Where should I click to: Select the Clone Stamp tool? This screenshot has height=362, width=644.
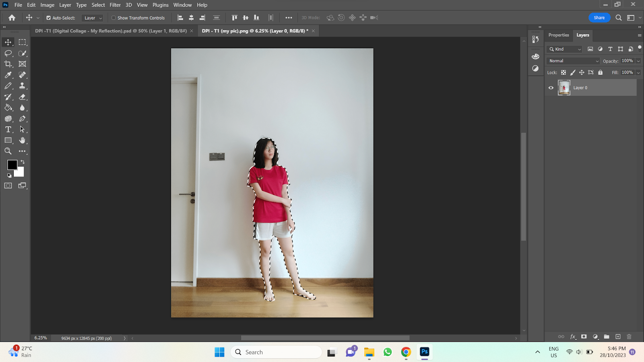[23, 86]
